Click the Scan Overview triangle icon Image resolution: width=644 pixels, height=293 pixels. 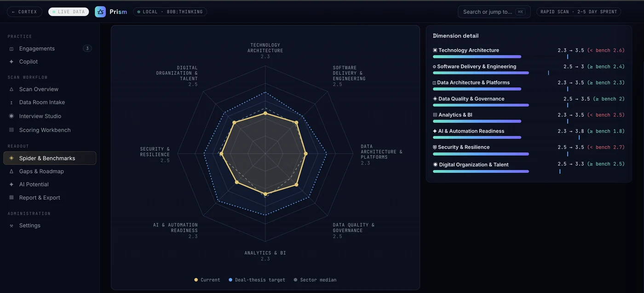pyautogui.click(x=11, y=89)
